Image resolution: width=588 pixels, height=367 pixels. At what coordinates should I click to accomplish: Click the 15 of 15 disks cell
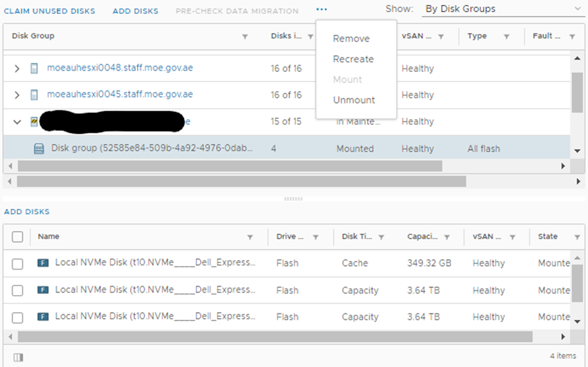pos(286,121)
